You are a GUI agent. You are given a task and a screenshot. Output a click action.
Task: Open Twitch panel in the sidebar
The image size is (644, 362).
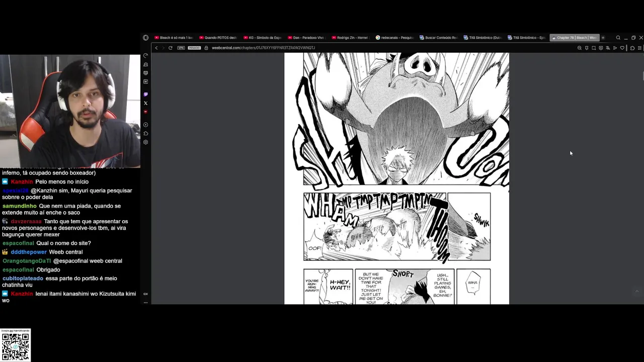[x=146, y=95]
